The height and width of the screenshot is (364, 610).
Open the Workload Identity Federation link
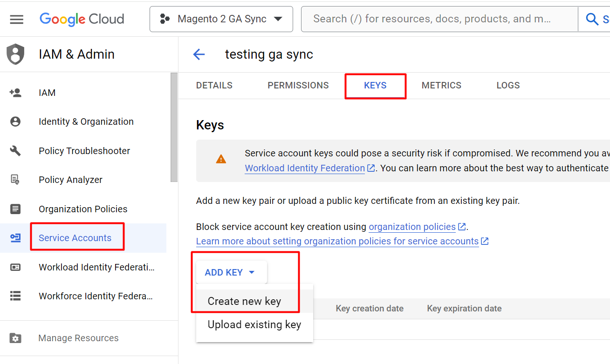(305, 168)
